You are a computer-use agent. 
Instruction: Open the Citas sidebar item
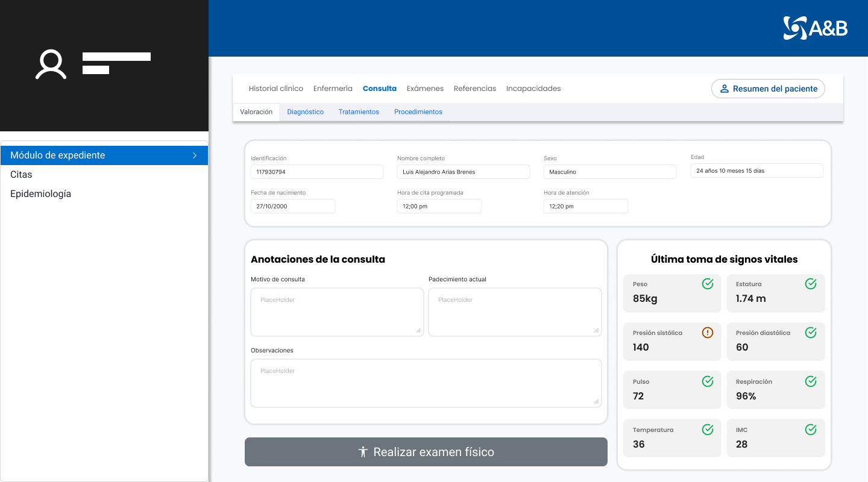(x=104, y=175)
